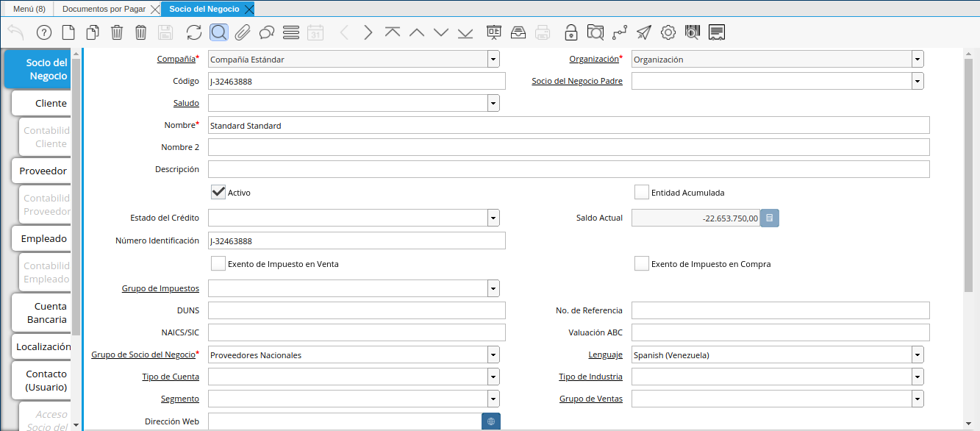Viewport: 980px width, 431px height.
Task: Uncheck the Activo checkbox
Action: pos(218,193)
